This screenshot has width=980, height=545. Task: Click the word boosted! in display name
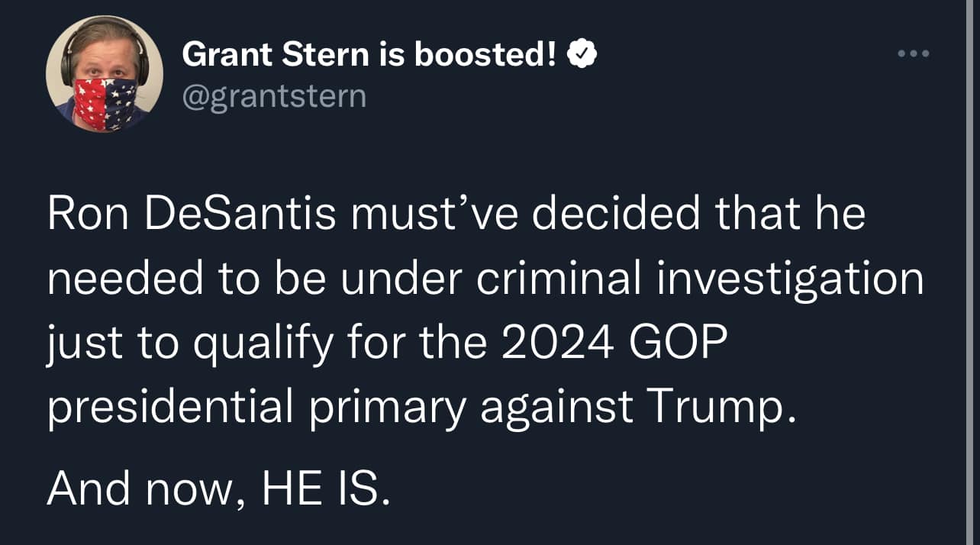click(485, 55)
